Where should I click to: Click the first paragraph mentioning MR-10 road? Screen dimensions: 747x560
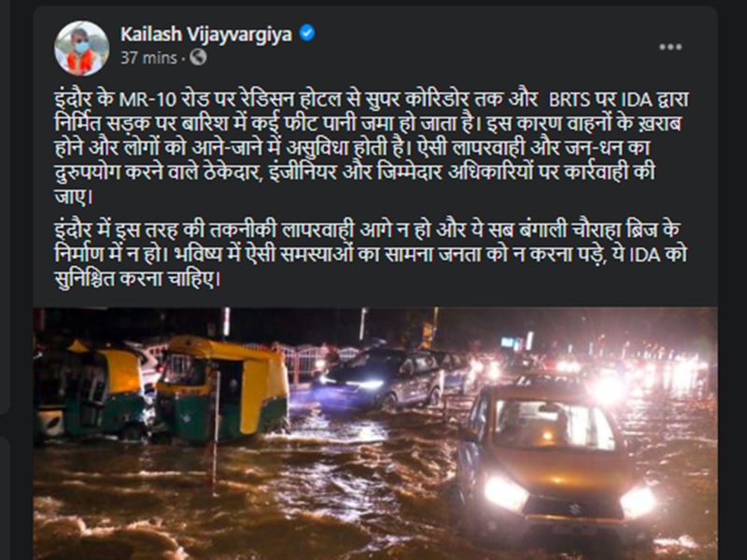click(372, 147)
